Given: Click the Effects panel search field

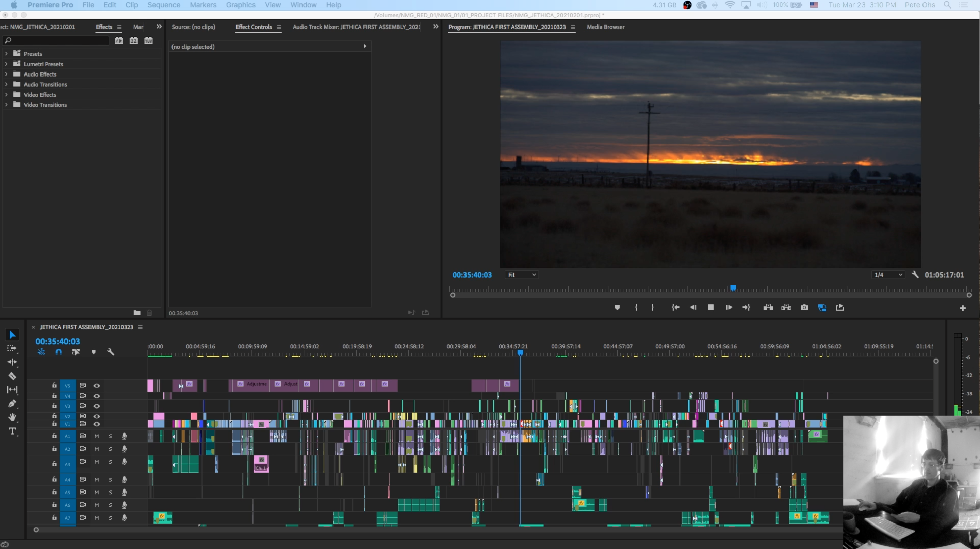Looking at the screenshot, I should (x=57, y=40).
